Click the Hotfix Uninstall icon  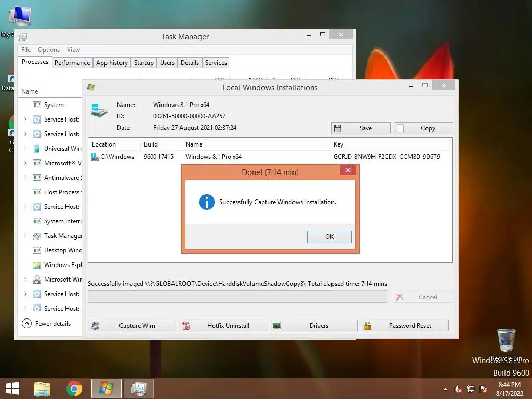coord(186,326)
